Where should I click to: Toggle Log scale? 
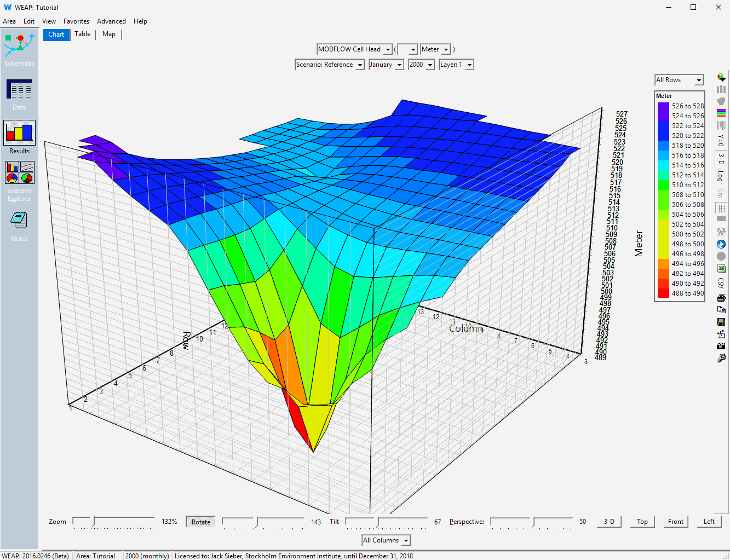[x=721, y=176]
